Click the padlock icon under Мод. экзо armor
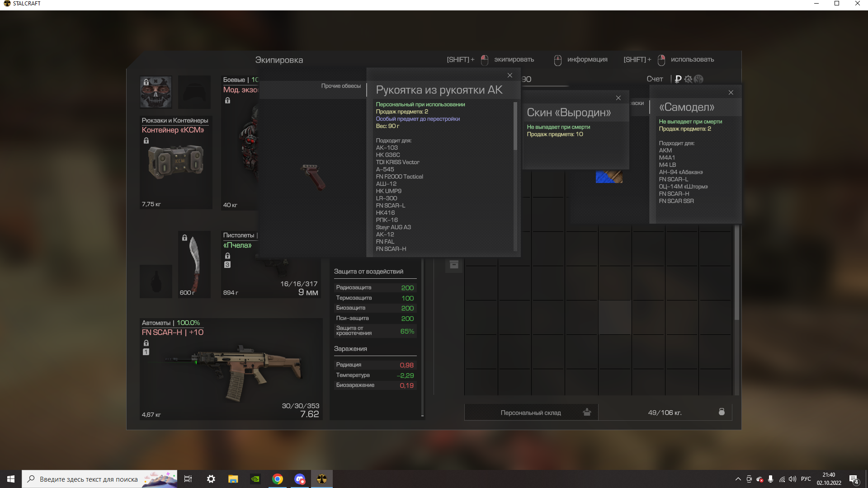 (227, 101)
